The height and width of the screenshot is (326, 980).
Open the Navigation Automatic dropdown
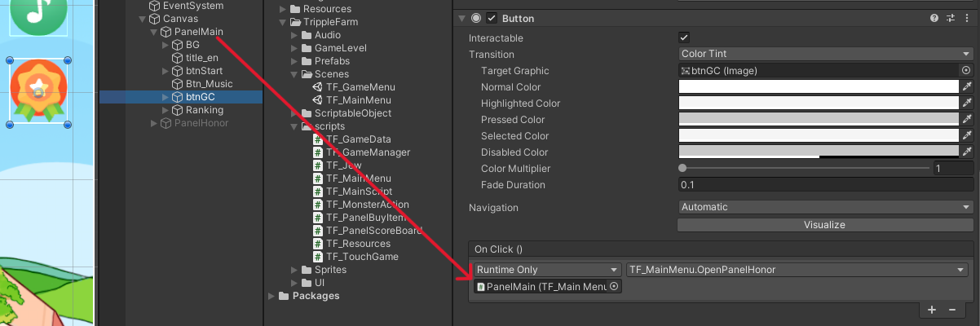826,207
